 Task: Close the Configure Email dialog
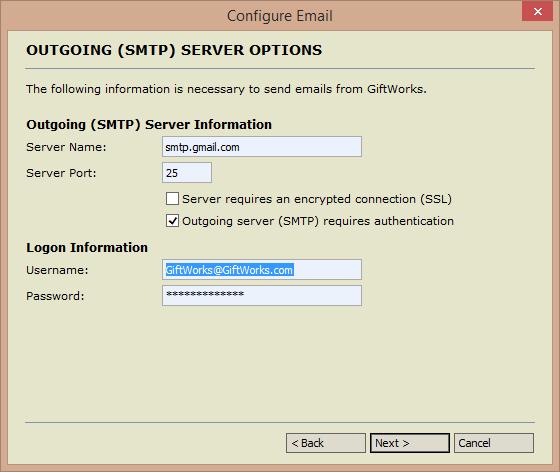pyautogui.click(x=538, y=12)
